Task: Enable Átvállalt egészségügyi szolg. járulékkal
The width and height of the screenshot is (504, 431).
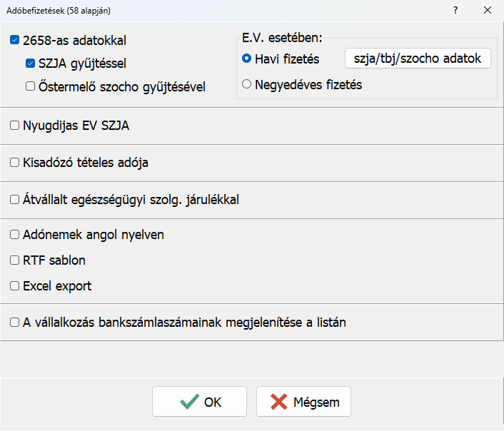Action: (15, 200)
